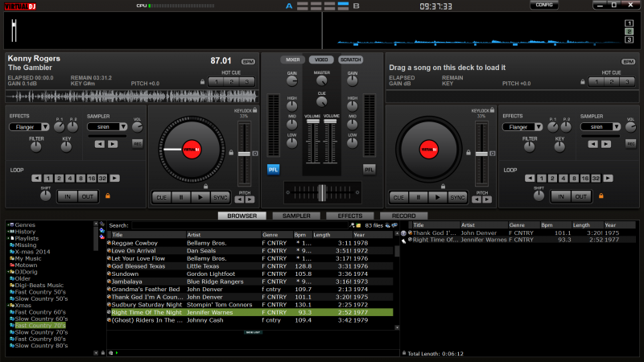
Task: Click the Search input field
Action: click(x=240, y=225)
